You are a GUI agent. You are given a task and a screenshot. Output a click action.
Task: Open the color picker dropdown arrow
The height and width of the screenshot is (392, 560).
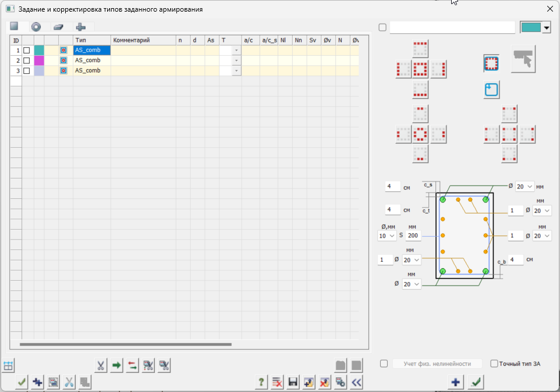tap(547, 28)
